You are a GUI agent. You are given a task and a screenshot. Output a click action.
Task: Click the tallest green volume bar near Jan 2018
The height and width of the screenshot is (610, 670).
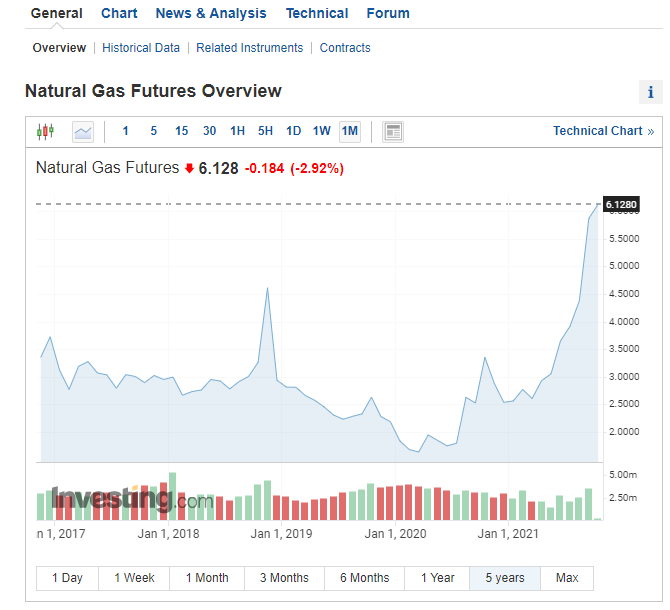point(173,496)
